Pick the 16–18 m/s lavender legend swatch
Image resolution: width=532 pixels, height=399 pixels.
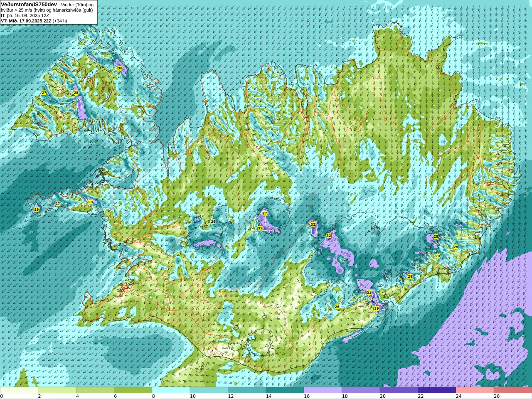pyautogui.click(x=323, y=390)
